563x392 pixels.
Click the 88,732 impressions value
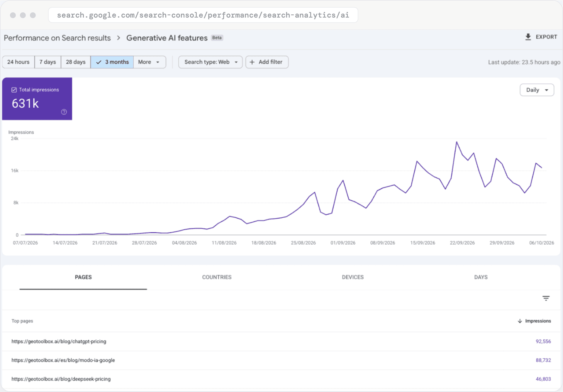(x=543, y=360)
